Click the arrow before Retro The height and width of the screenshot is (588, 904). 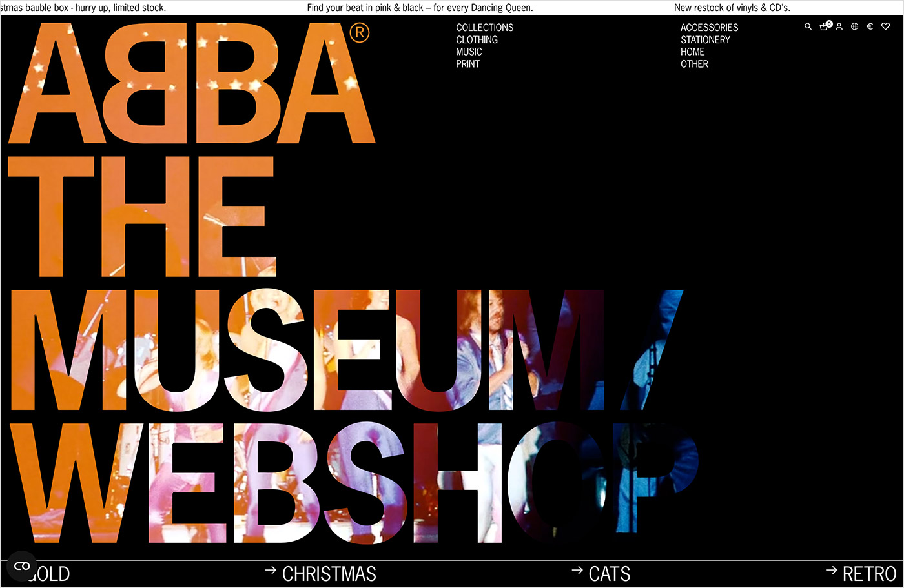pos(831,571)
